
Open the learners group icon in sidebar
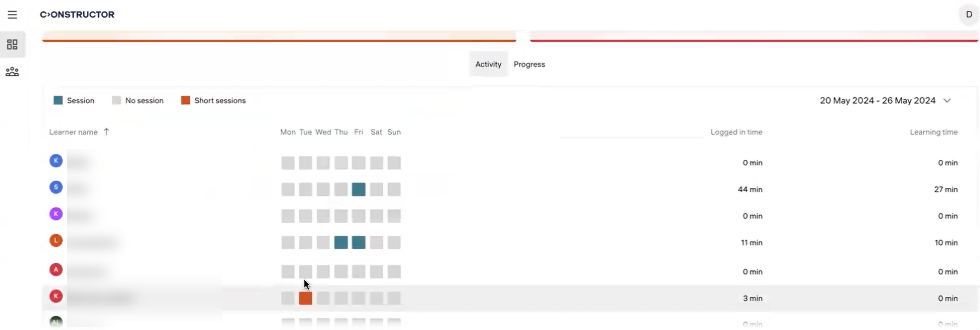click(x=12, y=72)
